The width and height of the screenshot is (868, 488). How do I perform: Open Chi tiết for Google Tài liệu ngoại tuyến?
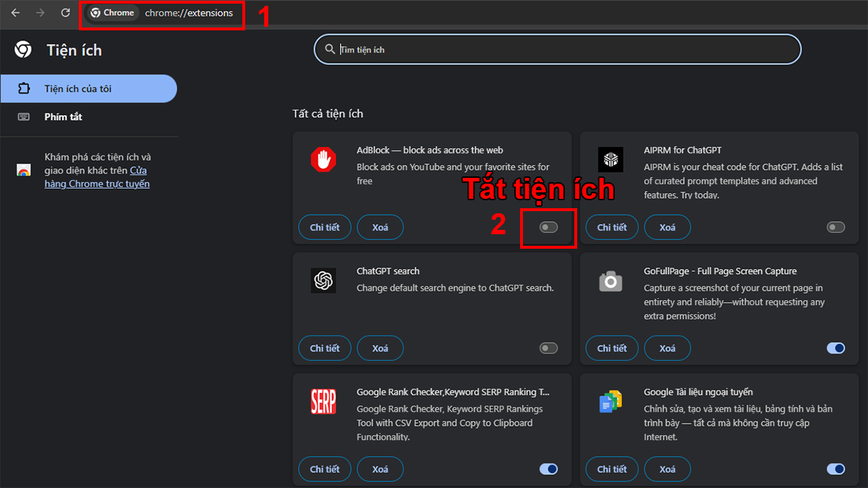[x=612, y=469]
